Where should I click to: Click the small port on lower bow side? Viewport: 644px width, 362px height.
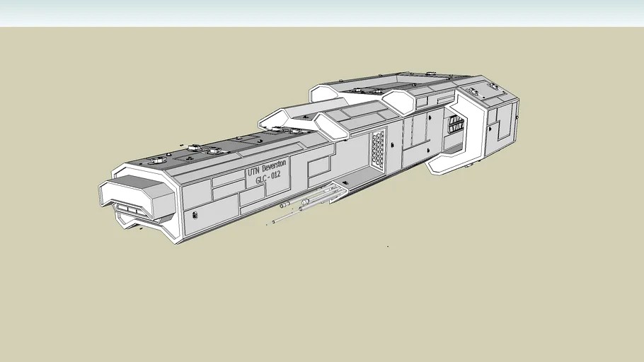195,214
